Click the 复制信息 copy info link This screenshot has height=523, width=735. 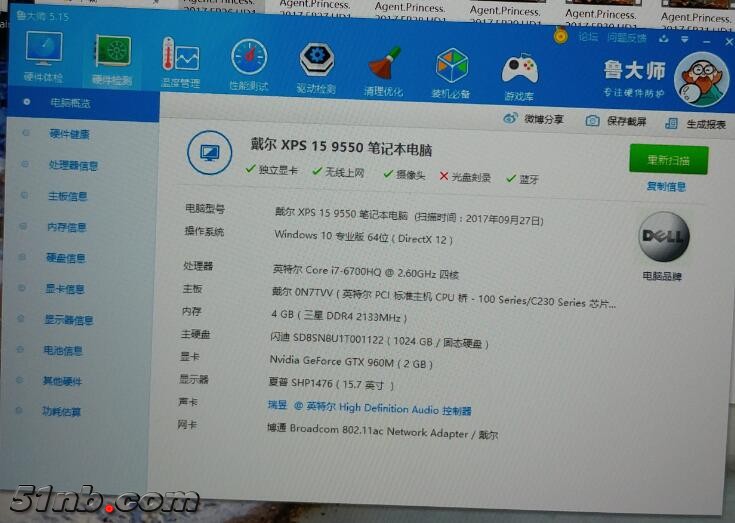click(x=666, y=186)
